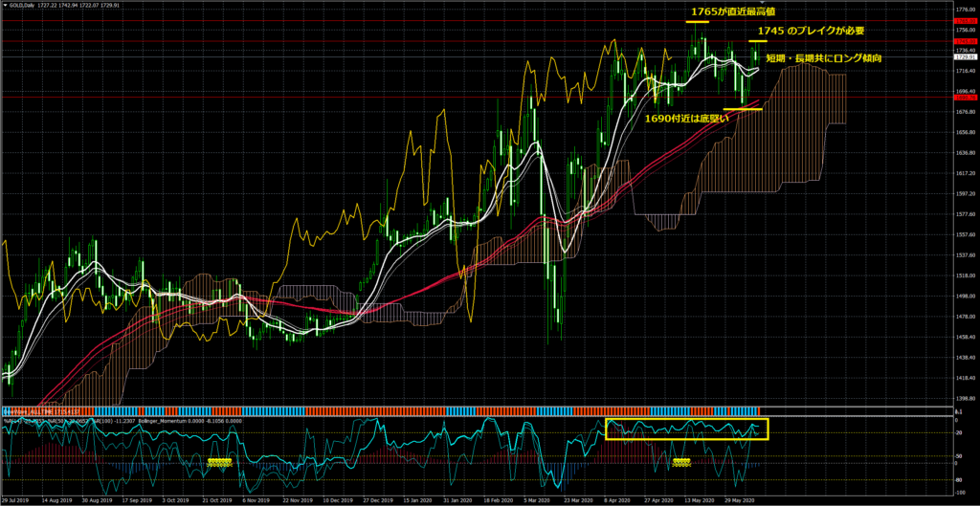980x506 pixels.
Task: Click the yellow bar marking 1745 level
Action: [x=758, y=42]
